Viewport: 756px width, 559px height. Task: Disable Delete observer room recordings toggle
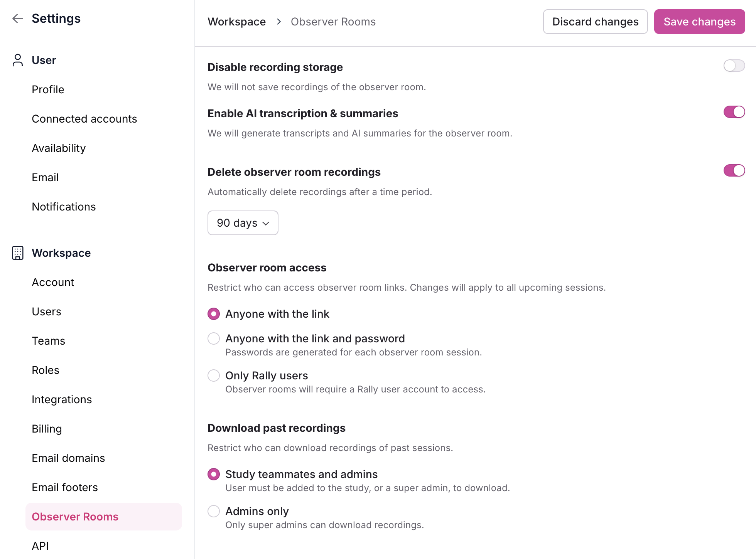734,170
